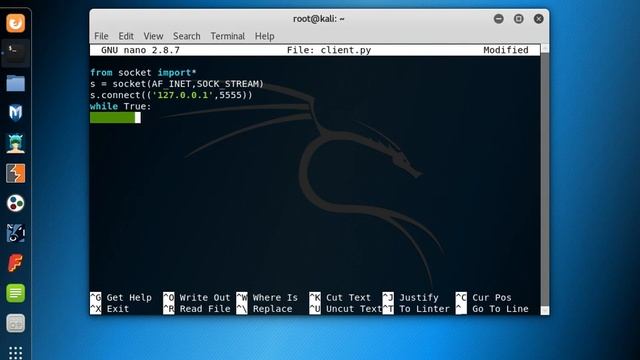Viewport: 640px width, 360px height.
Task: Click the scrollbar down arrow
Action: [544, 310]
